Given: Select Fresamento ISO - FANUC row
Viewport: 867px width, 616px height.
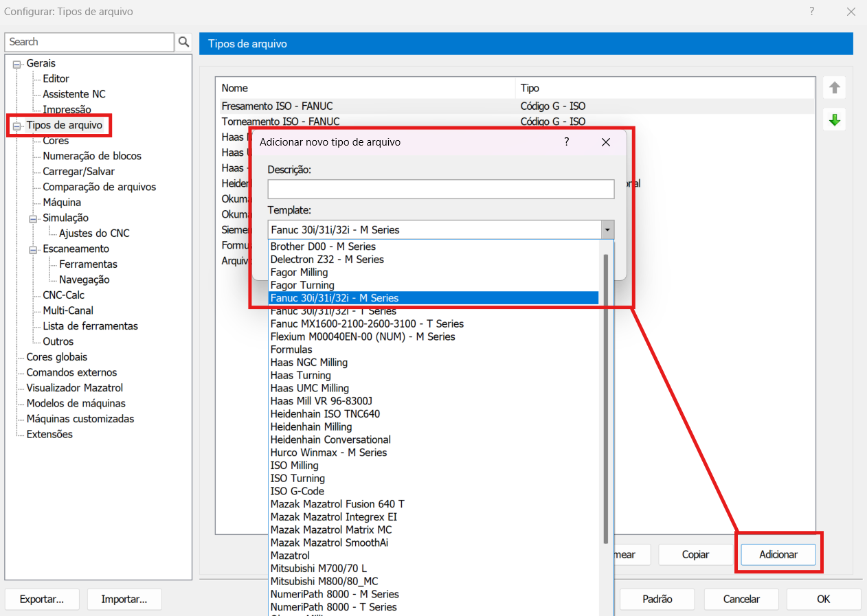Looking at the screenshot, I should coord(515,106).
